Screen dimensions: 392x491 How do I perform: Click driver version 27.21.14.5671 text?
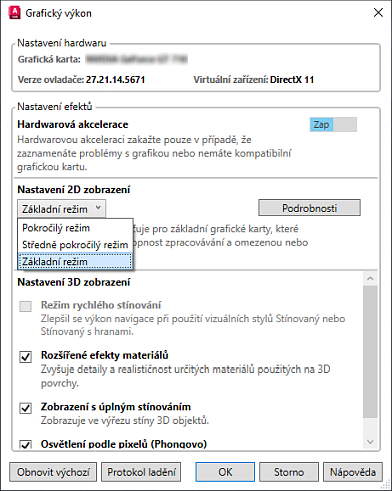tap(115, 80)
